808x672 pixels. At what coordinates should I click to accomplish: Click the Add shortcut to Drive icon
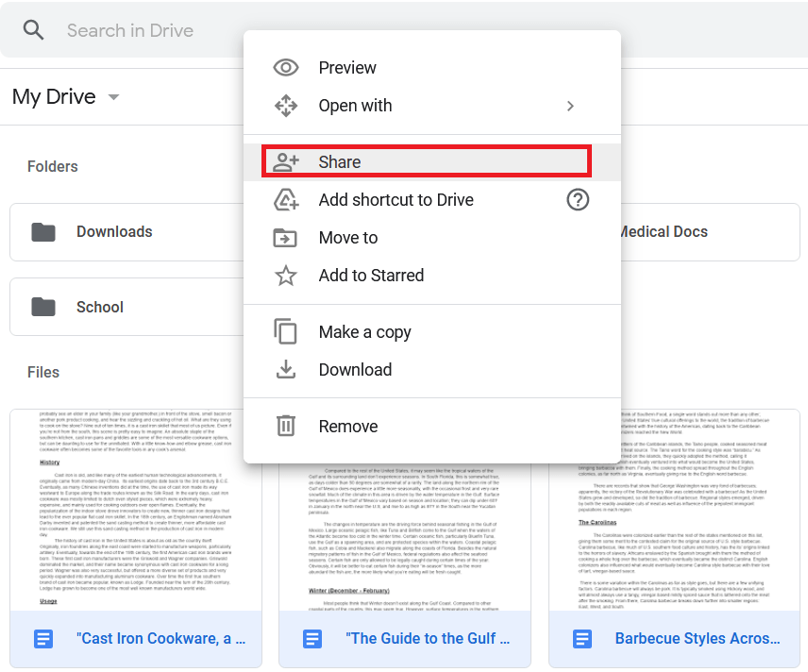pos(286,200)
